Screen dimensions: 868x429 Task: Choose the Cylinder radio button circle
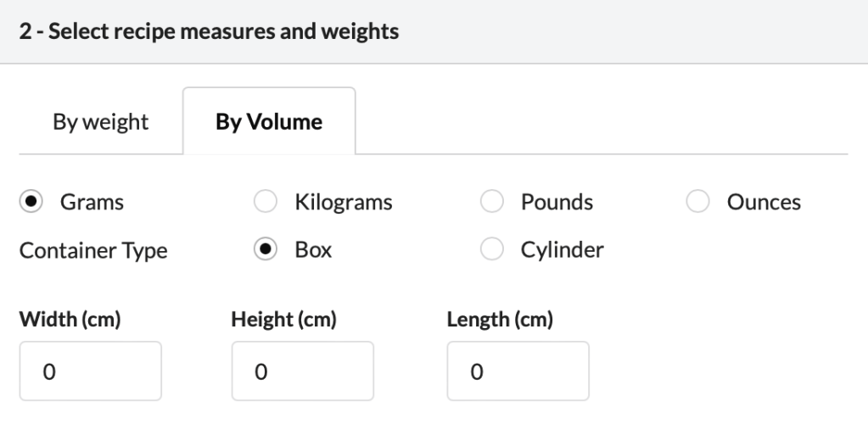pyautogui.click(x=492, y=250)
